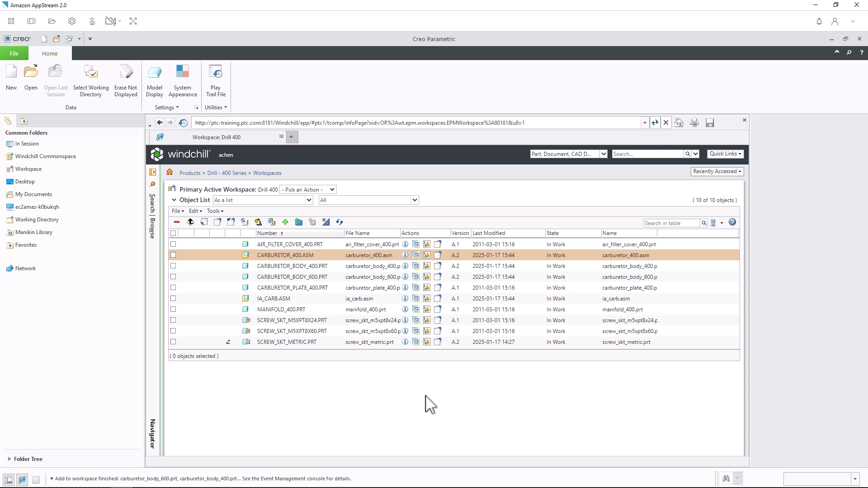Check the box for AIR_FILTER_COVER_400.PRT row

(x=173, y=244)
